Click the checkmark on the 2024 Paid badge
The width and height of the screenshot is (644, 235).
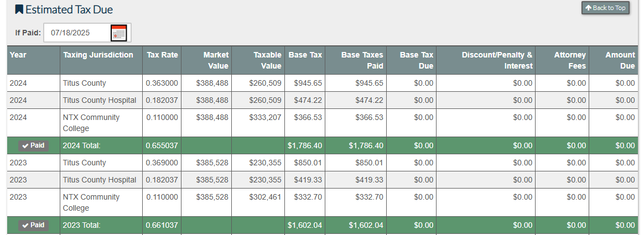25,145
